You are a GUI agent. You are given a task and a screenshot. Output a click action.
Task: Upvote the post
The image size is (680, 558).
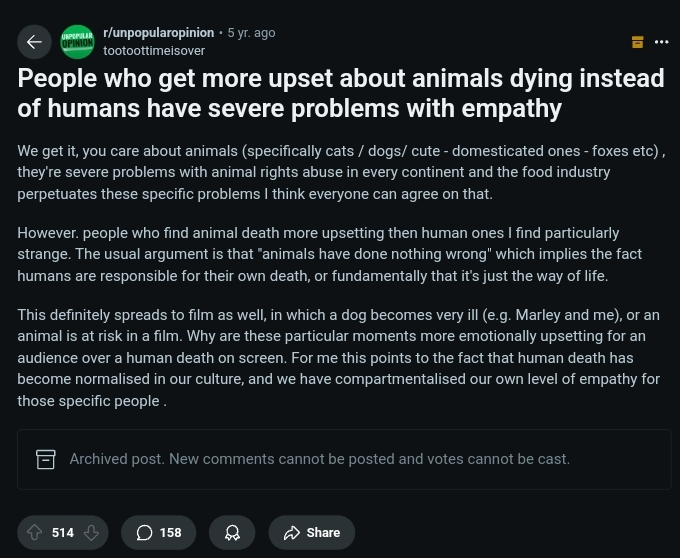pos(35,532)
